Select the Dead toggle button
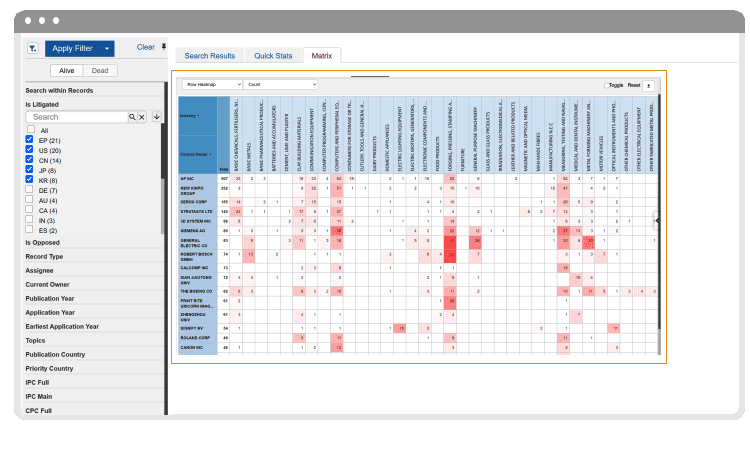Screen dimensions: 750x450 coord(100,70)
